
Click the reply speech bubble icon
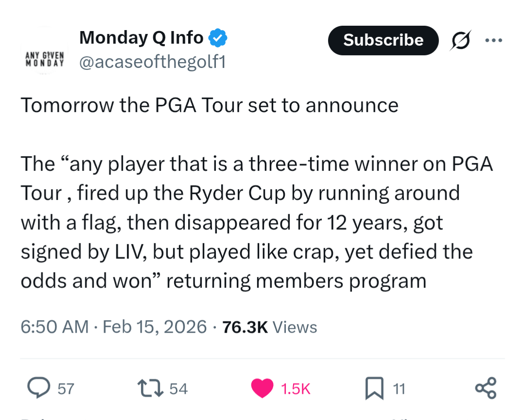pos(37,388)
